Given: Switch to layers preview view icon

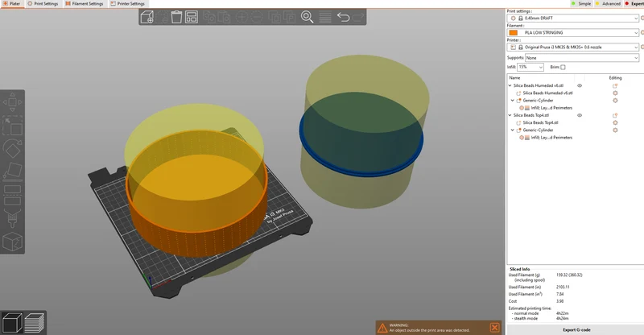Looking at the screenshot, I should point(35,323).
